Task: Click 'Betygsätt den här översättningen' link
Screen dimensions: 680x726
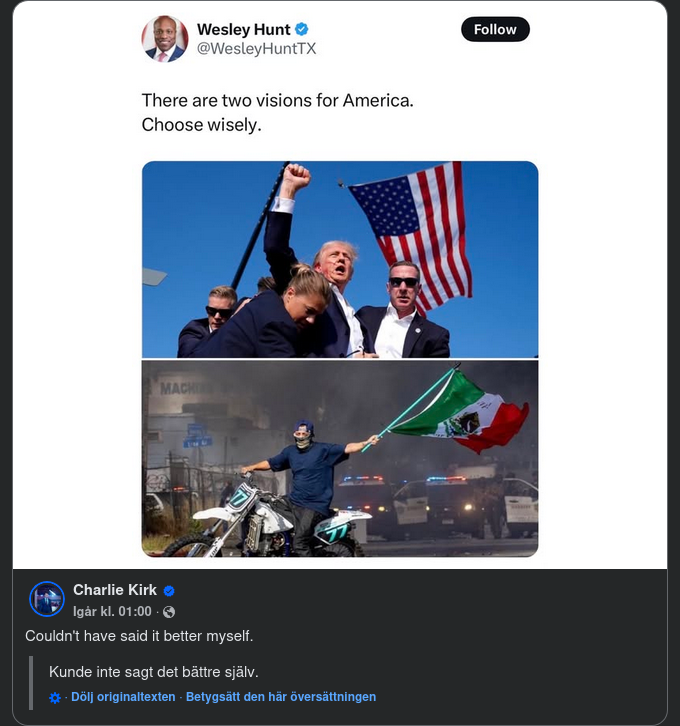Action: pos(281,697)
